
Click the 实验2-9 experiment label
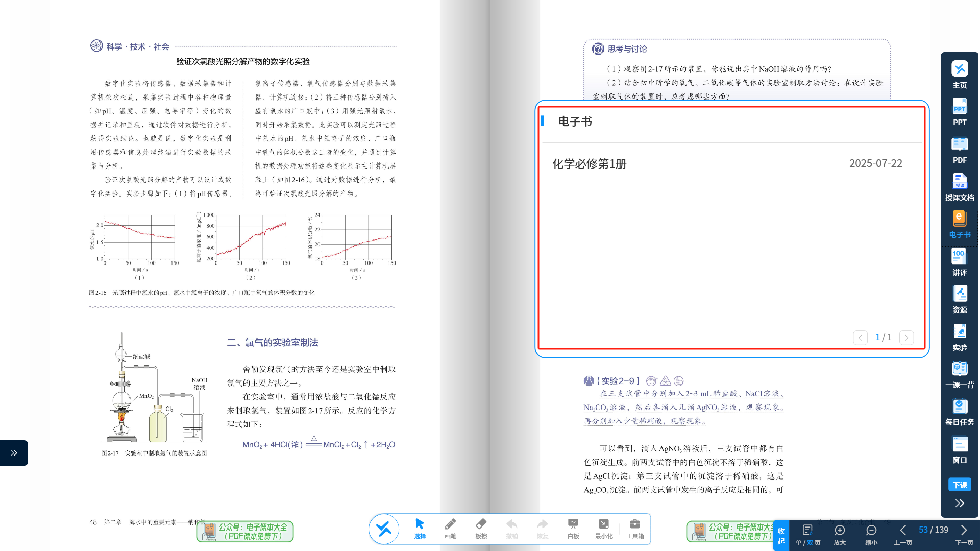click(618, 381)
